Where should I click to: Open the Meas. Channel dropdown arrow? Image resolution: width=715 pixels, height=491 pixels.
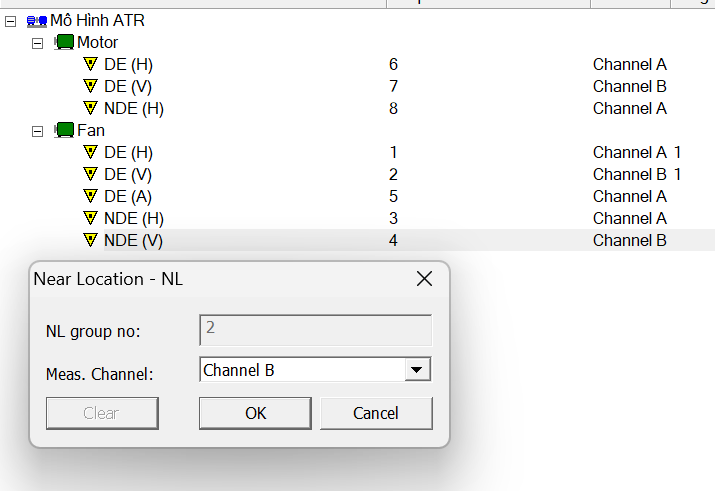coord(417,370)
